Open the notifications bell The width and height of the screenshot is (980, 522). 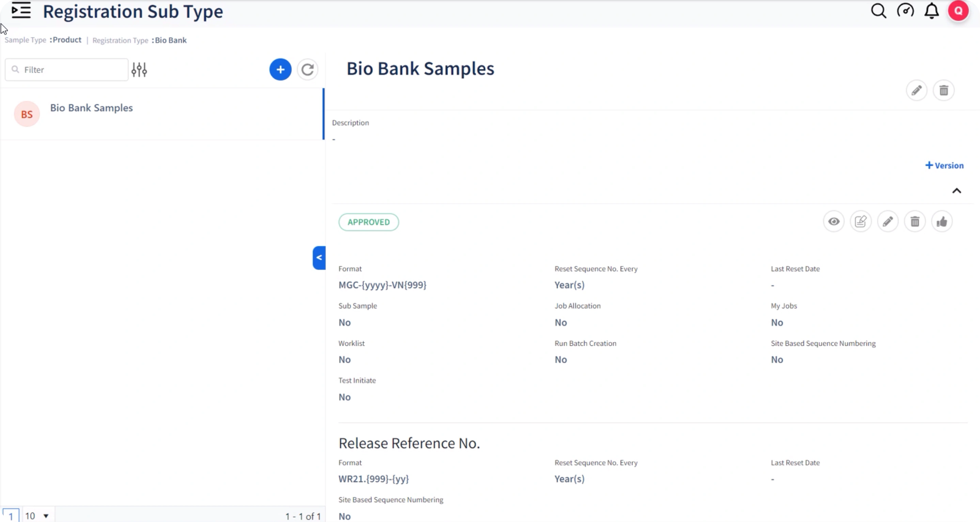tap(932, 11)
